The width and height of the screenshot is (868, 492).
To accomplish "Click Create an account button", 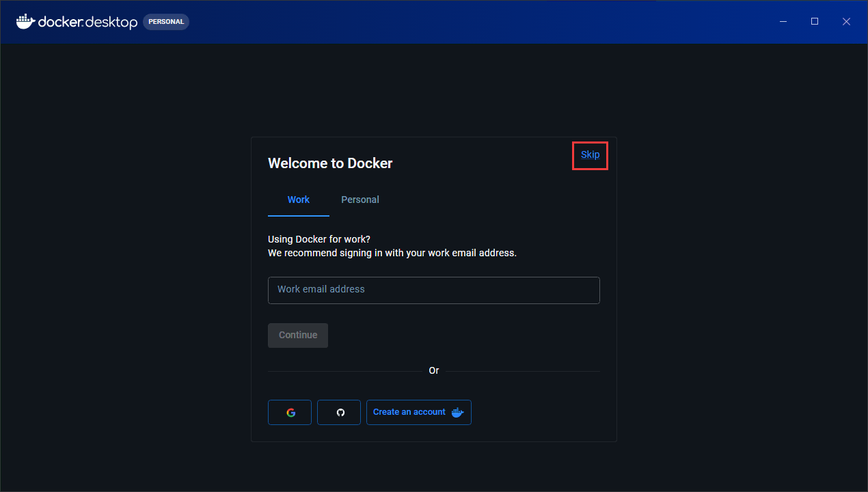I will click(x=419, y=413).
